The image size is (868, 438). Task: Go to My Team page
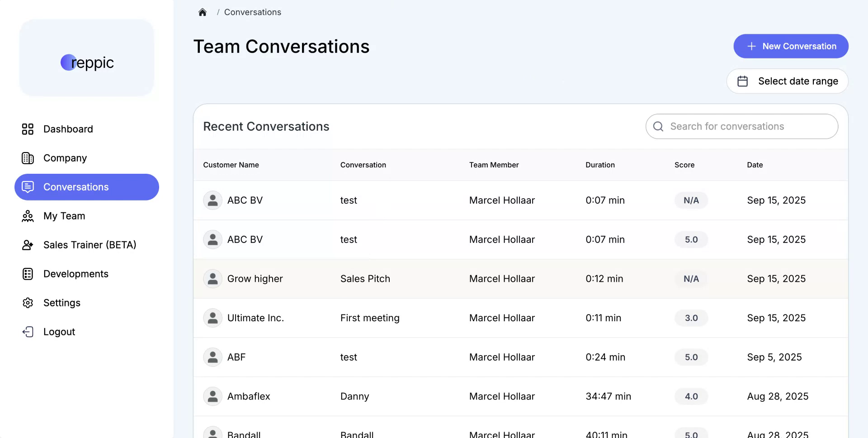tap(64, 216)
